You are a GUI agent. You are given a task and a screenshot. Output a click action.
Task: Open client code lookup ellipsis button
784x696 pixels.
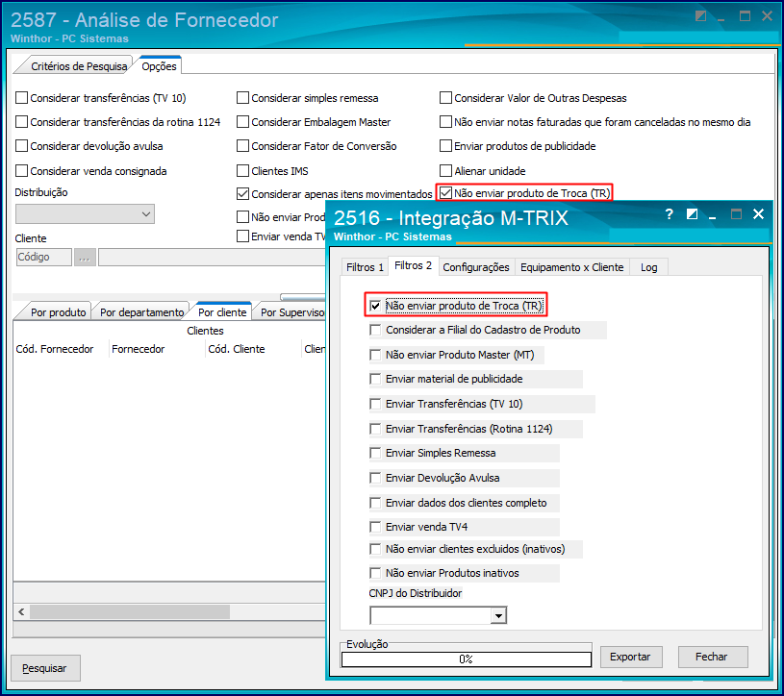point(85,258)
